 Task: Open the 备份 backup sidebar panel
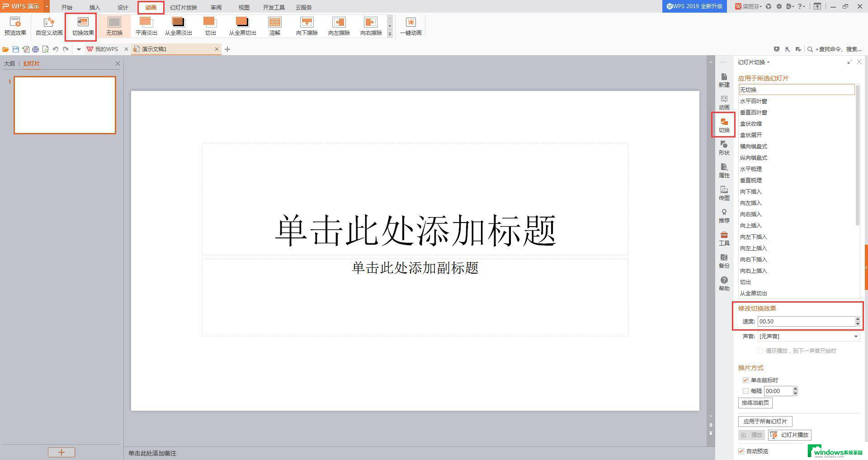pyautogui.click(x=724, y=261)
